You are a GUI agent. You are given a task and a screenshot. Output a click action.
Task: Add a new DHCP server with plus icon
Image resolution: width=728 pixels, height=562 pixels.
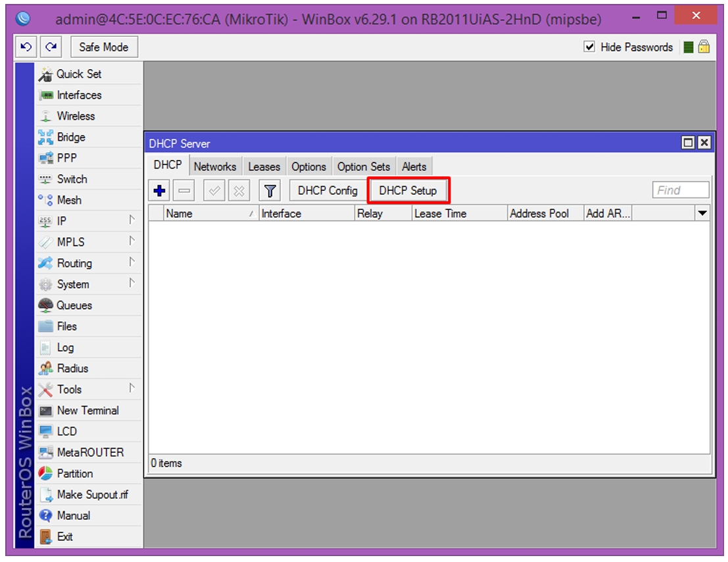159,190
